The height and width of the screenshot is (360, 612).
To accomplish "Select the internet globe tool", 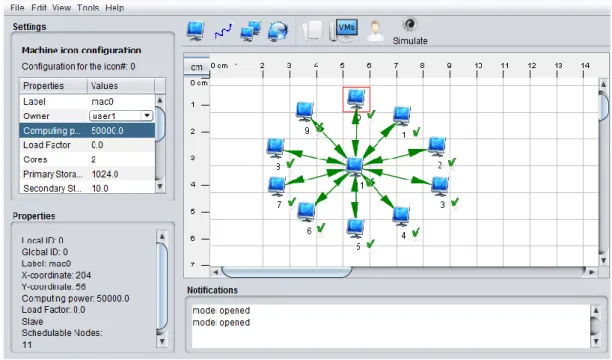I will tap(278, 31).
